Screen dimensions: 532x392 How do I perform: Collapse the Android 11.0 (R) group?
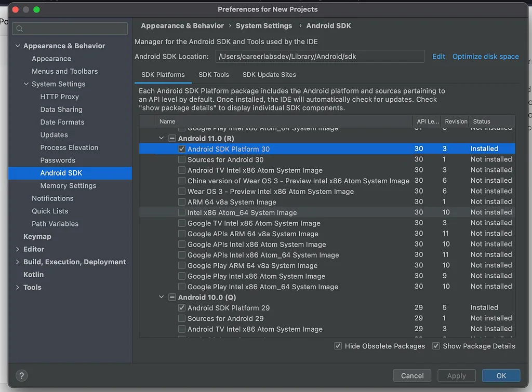click(x=162, y=138)
